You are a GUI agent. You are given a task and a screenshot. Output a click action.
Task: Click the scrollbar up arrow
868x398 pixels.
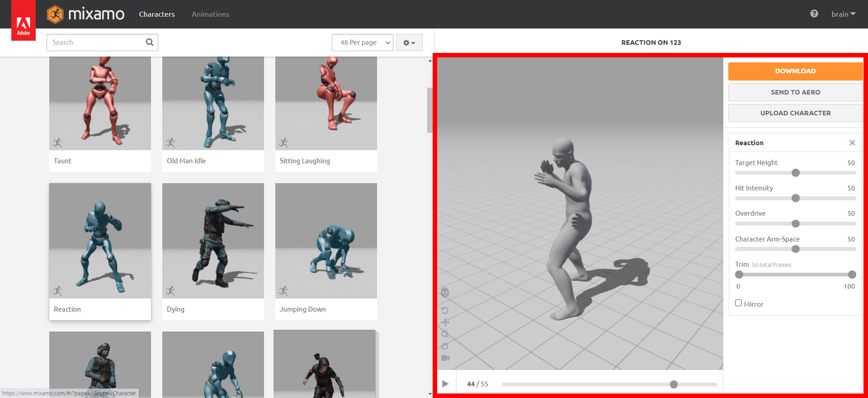coord(430,60)
